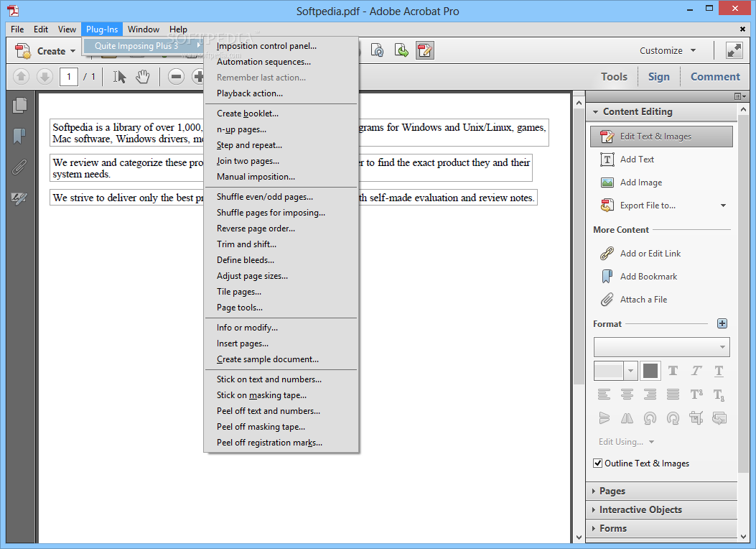Choose Shuffle even/odd pages entry
756x549 pixels.
(x=281, y=197)
